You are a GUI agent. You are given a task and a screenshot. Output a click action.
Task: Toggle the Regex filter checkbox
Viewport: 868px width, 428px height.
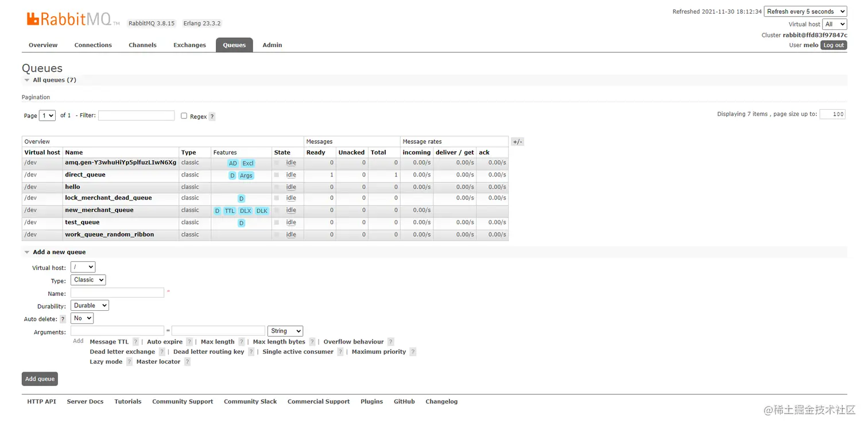[x=184, y=116]
